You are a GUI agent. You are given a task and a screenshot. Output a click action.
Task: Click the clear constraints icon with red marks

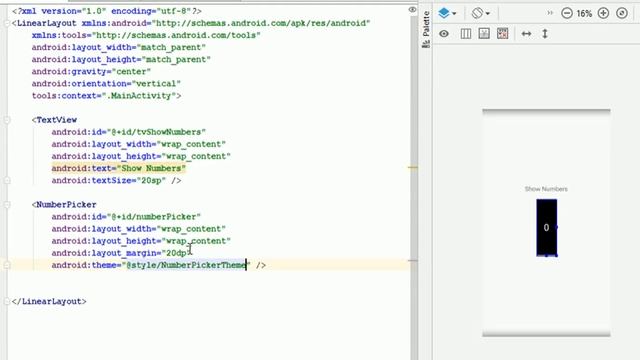pyautogui.click(x=502, y=34)
